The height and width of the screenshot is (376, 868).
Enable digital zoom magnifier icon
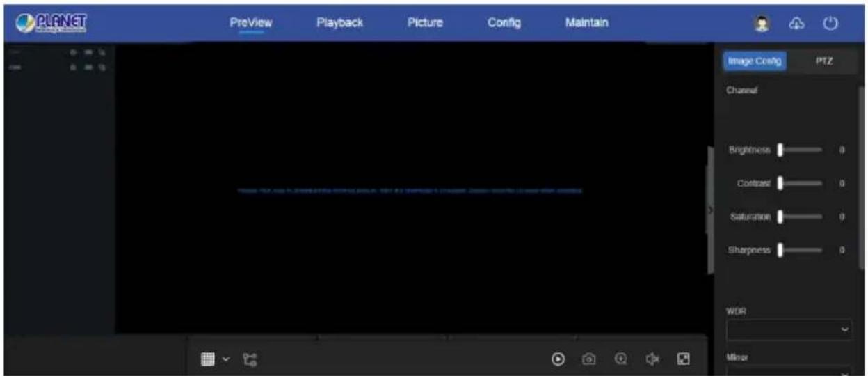pyautogui.click(x=621, y=359)
